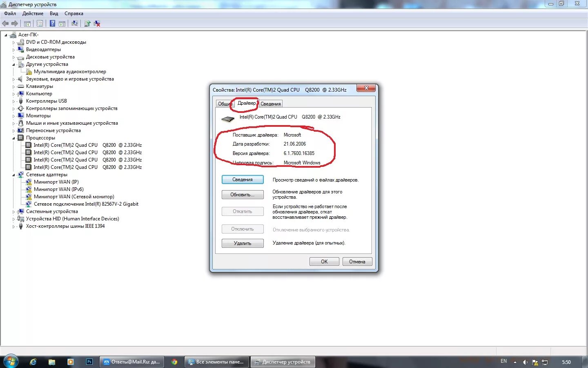Toggle the action pane toolbar icon

coord(62,24)
